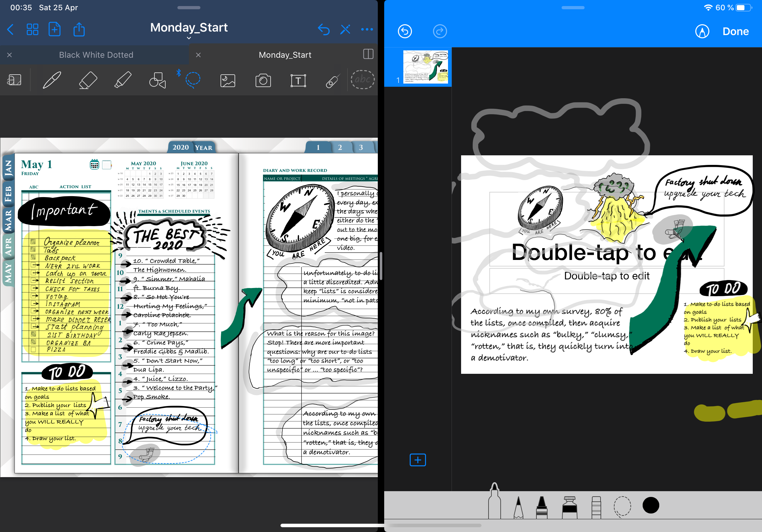This screenshot has width=762, height=532.
Task: Open the shapes tool
Action: coord(157,80)
